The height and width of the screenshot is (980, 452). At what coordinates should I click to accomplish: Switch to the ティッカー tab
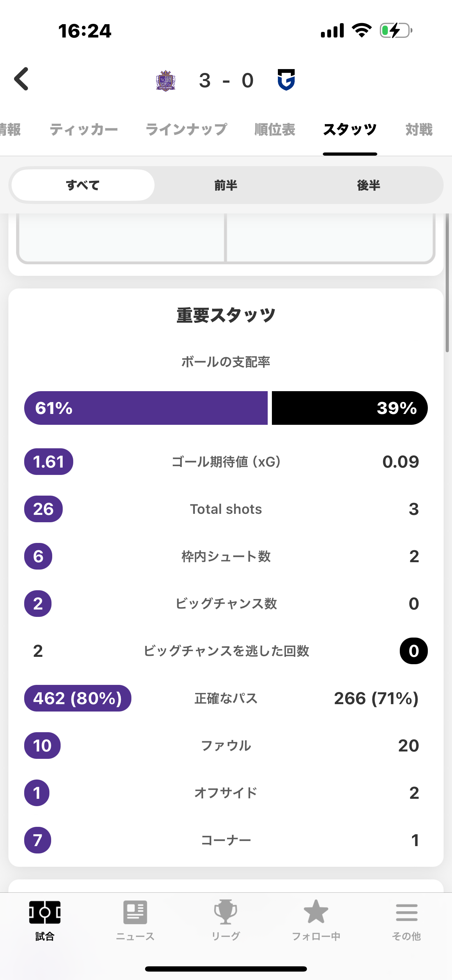point(84,130)
